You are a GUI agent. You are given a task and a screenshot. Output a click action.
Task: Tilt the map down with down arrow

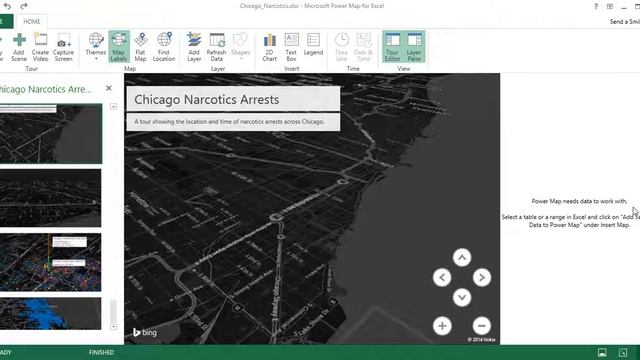coord(462,298)
